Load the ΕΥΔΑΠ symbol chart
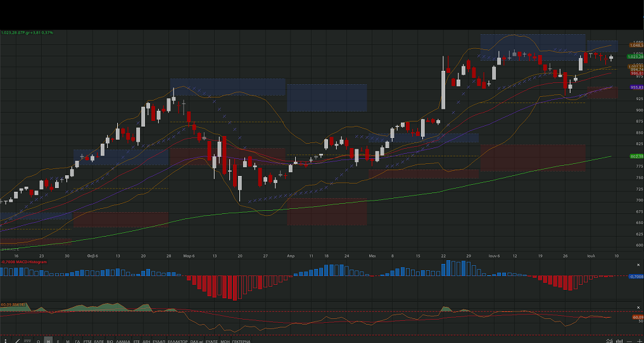 [159, 341]
